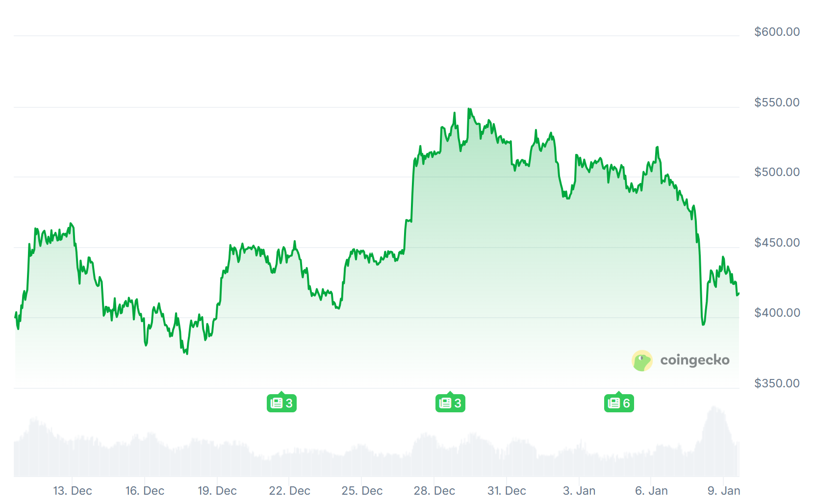Click the $600.00 price axis label
Viewport: 816px width, 504px height.
pyautogui.click(x=777, y=32)
